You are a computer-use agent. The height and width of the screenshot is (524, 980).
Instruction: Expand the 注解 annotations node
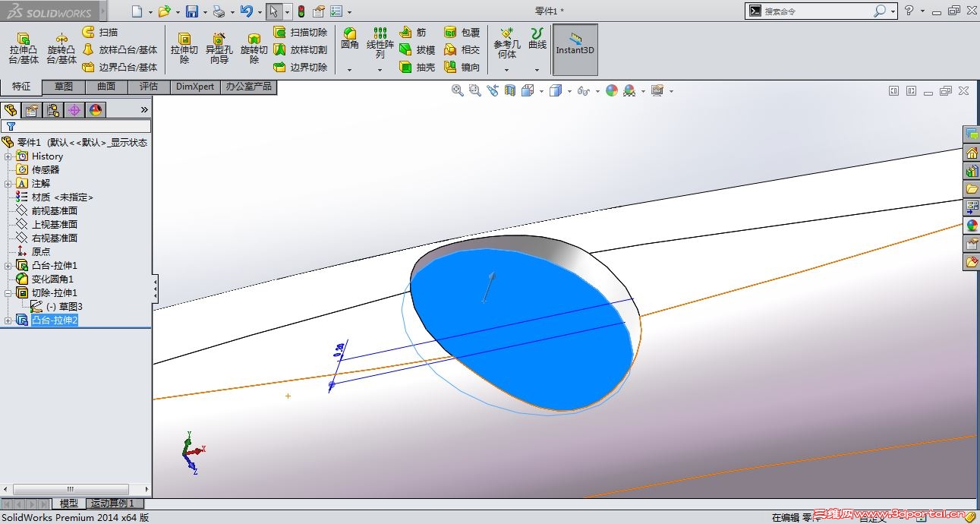[8, 184]
